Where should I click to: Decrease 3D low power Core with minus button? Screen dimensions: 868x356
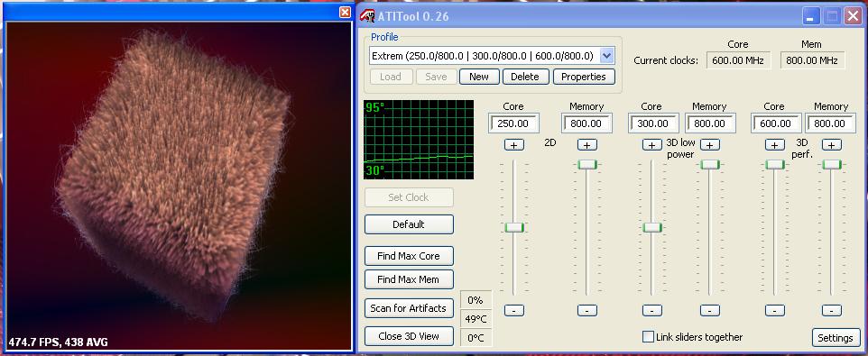point(652,310)
